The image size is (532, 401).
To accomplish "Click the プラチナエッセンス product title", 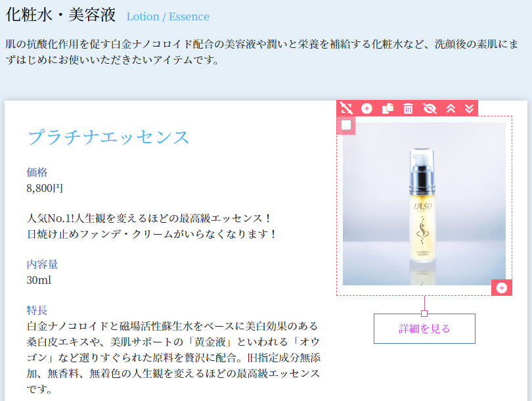I will (108, 137).
